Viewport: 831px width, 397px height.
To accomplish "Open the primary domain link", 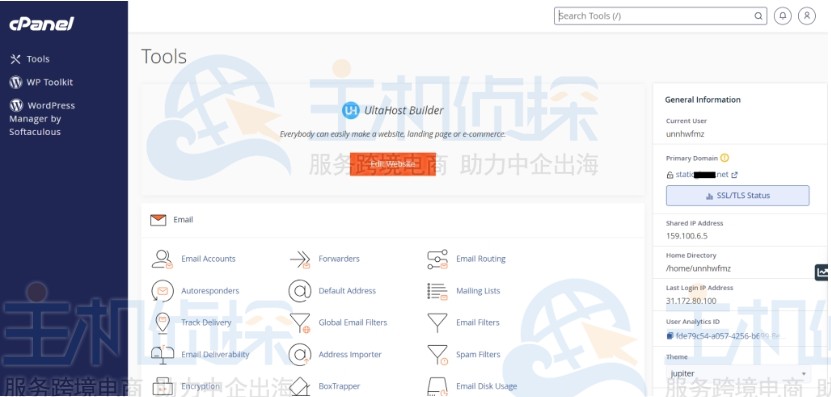I will (x=702, y=174).
